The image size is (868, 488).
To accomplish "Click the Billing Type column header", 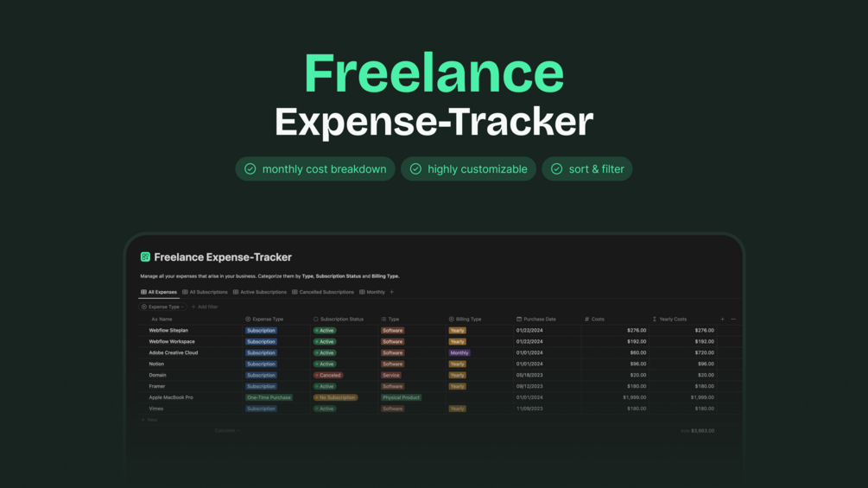I will [465, 320].
